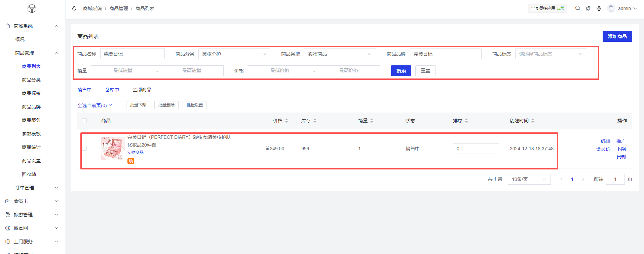
Task: Click the 最低价格 input field
Action: pos(280,71)
